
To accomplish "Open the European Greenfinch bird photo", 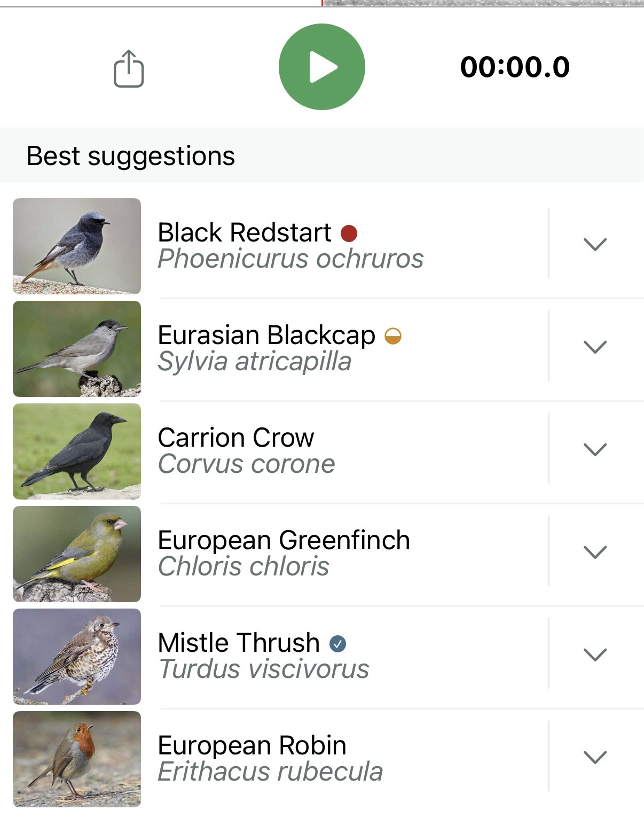I will click(77, 554).
